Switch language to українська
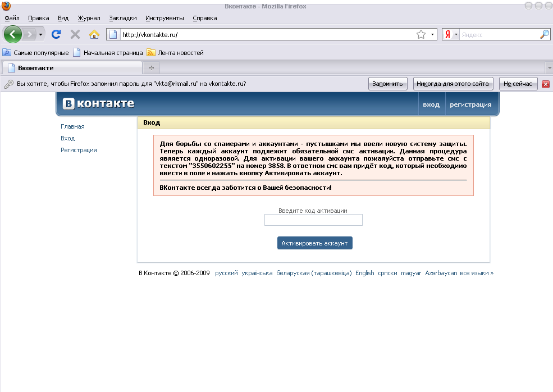Viewport: 553px width, 392px height. [x=257, y=273]
